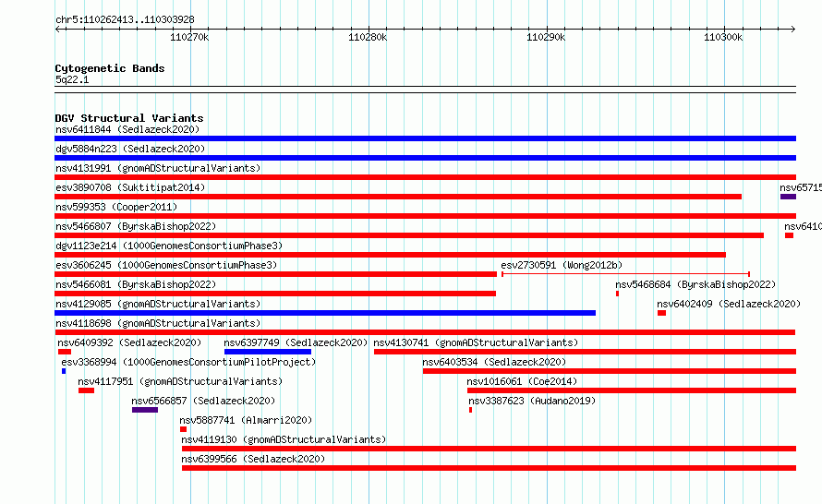
Task: Click the red bar of nsv5466807 ByrskaBishop2022
Action: pos(409,235)
